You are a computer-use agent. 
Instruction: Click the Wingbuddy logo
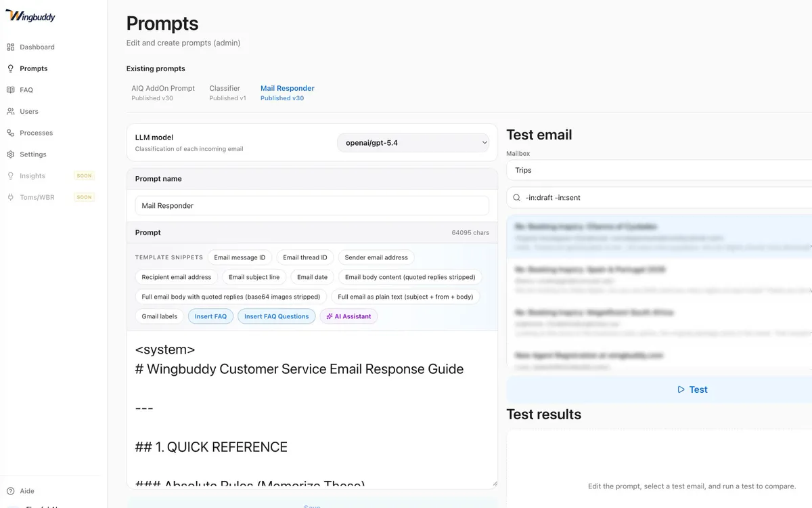tap(30, 16)
